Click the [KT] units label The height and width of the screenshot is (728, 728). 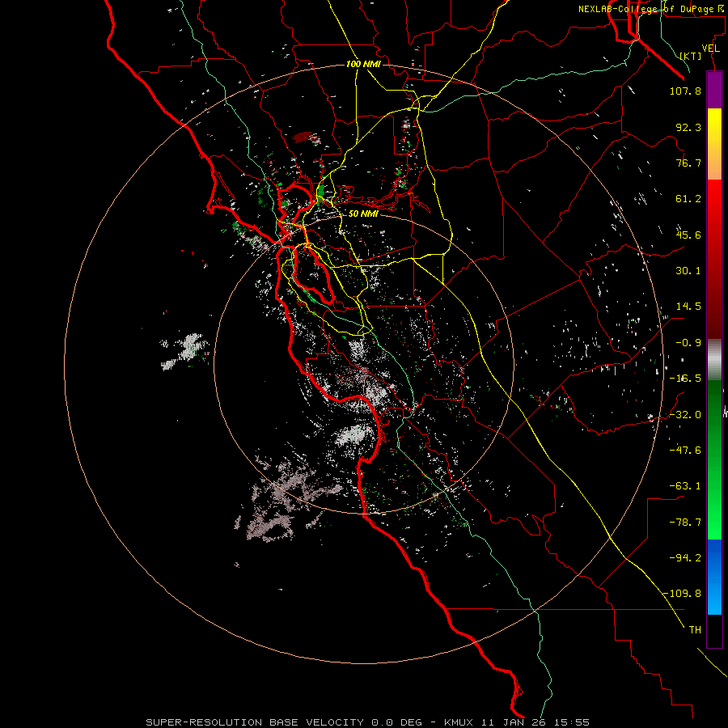tap(691, 56)
